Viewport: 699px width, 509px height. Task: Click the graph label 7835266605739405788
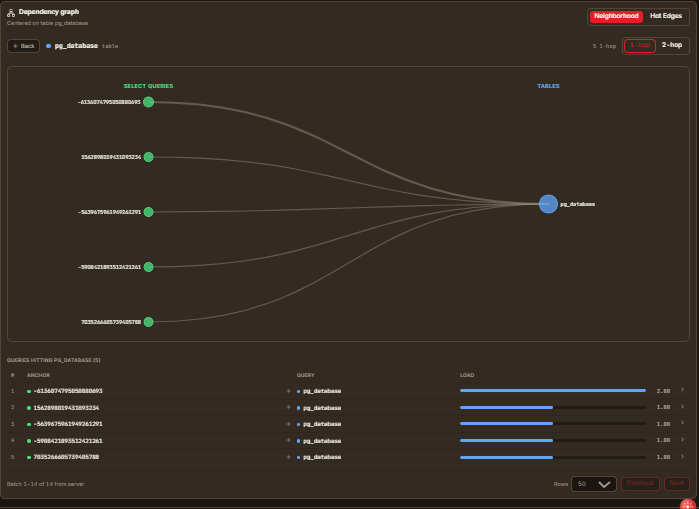tap(111, 322)
